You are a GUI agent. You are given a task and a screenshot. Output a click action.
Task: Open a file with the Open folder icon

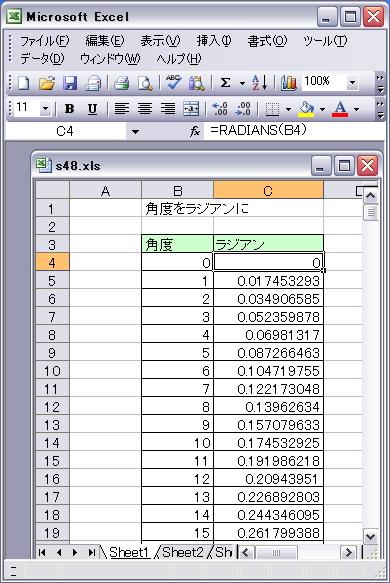tap(47, 83)
